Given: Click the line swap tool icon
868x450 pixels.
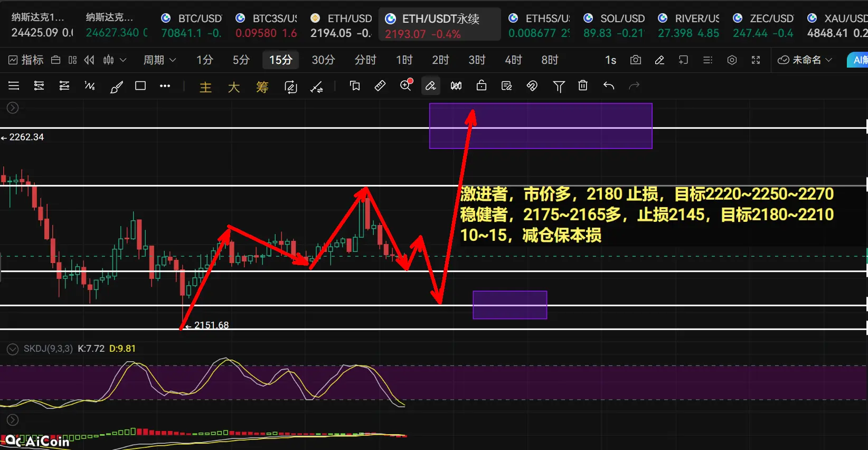Looking at the screenshot, I should (317, 87).
